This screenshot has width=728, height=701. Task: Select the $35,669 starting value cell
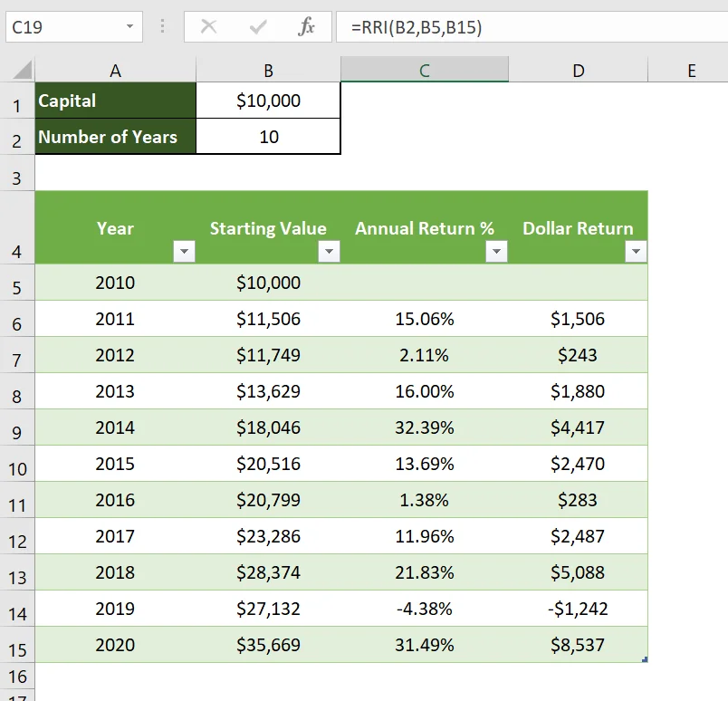(x=269, y=645)
